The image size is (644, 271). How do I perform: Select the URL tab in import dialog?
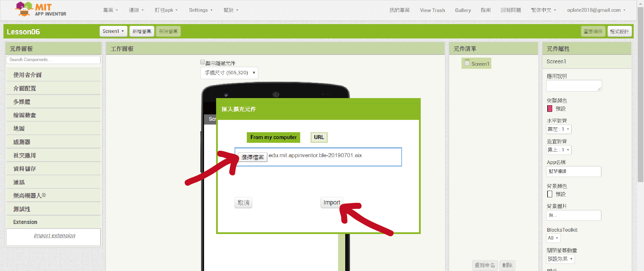pos(319,137)
